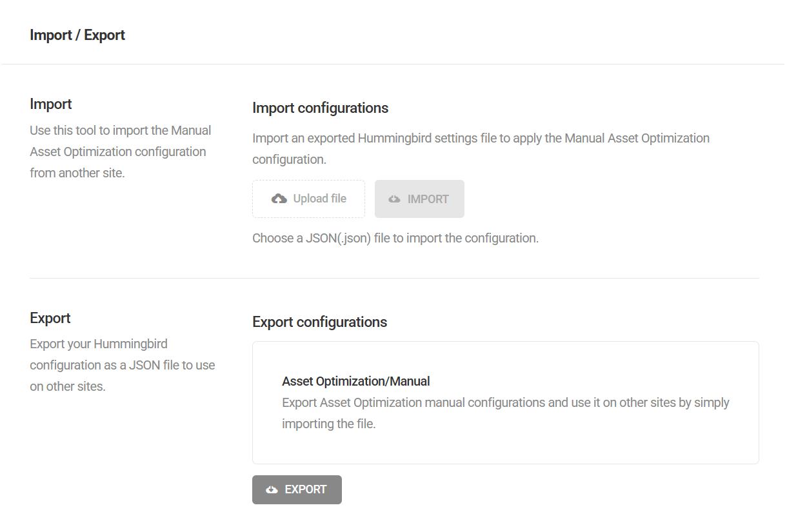
Task: Click the Upload file button
Action: tap(308, 199)
